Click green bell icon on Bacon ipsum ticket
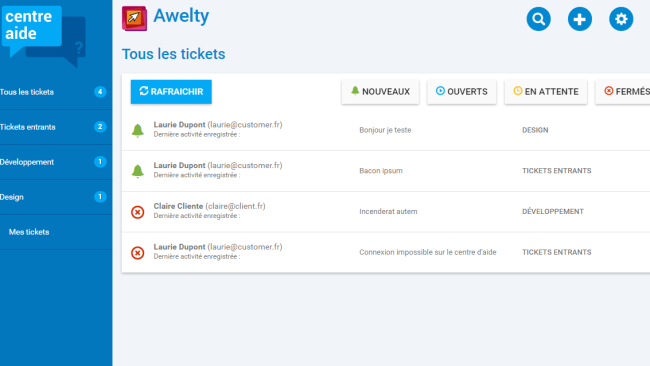This screenshot has width=650, height=366. coord(138,171)
